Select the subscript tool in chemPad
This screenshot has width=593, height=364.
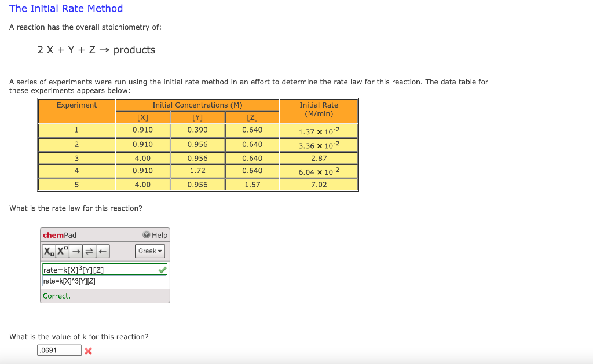[49, 251]
